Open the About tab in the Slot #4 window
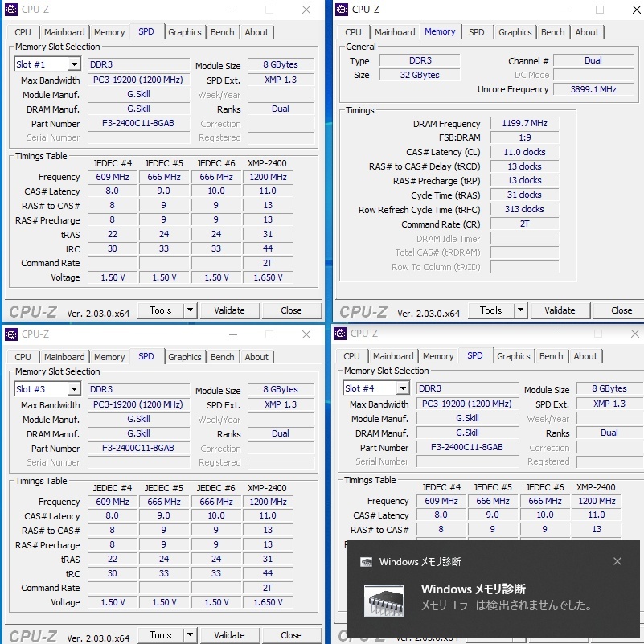This screenshot has height=644, width=644. pos(585,356)
